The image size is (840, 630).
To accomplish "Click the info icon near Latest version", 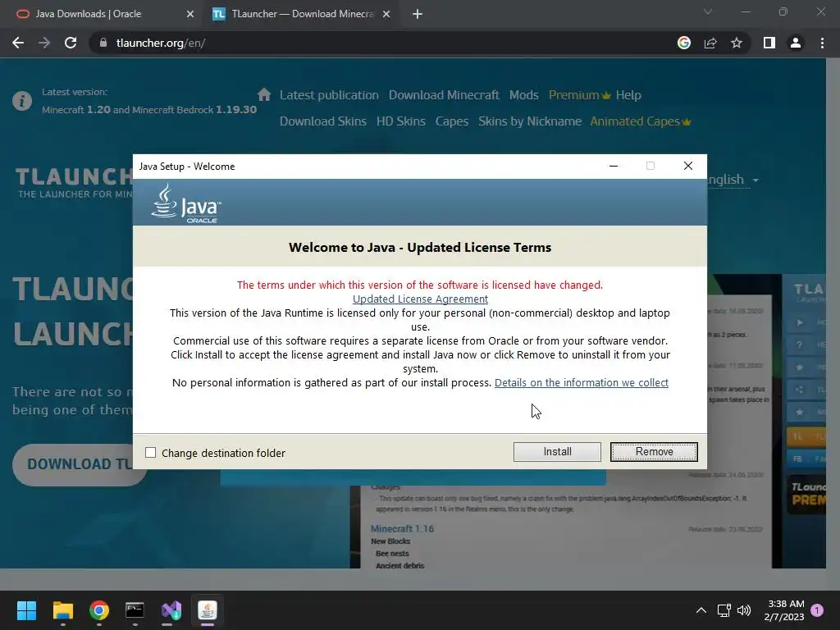I will 22,101.
